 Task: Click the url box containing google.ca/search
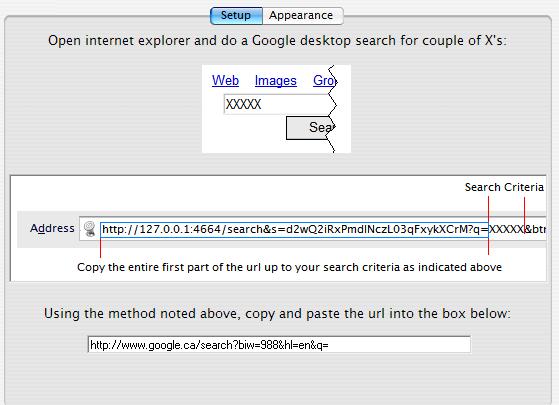click(279, 345)
